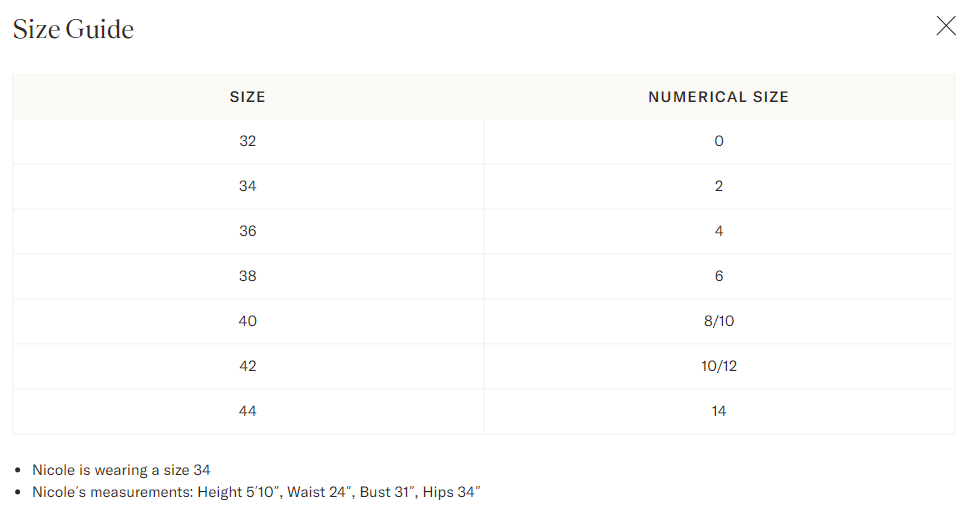
Task: Click the Size Guide heading
Action: 73,29
